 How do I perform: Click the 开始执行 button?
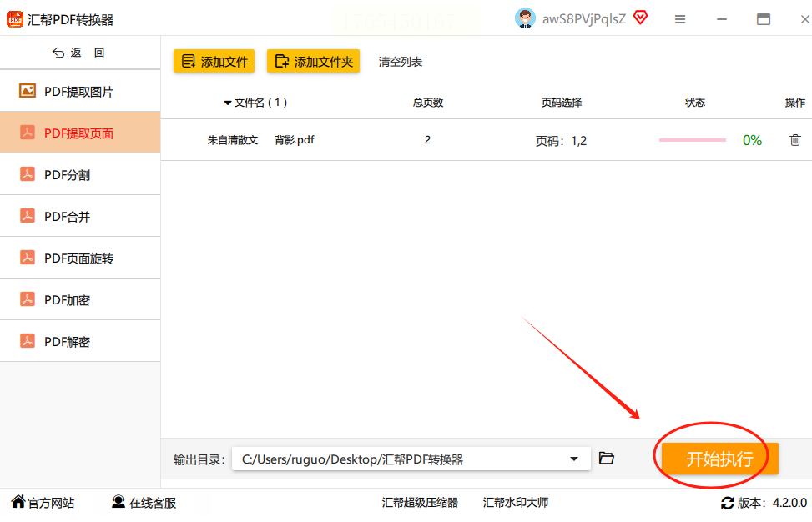click(x=720, y=459)
